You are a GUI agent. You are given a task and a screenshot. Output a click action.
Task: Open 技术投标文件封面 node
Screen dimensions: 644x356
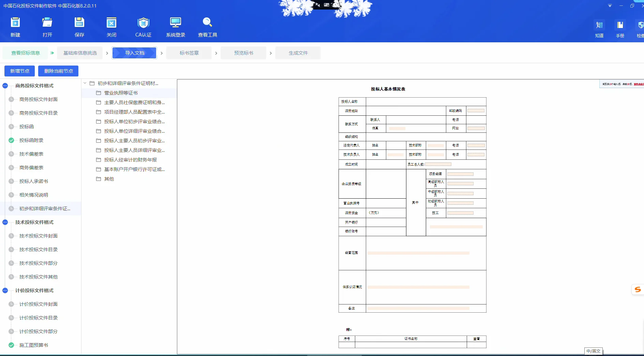coord(39,236)
